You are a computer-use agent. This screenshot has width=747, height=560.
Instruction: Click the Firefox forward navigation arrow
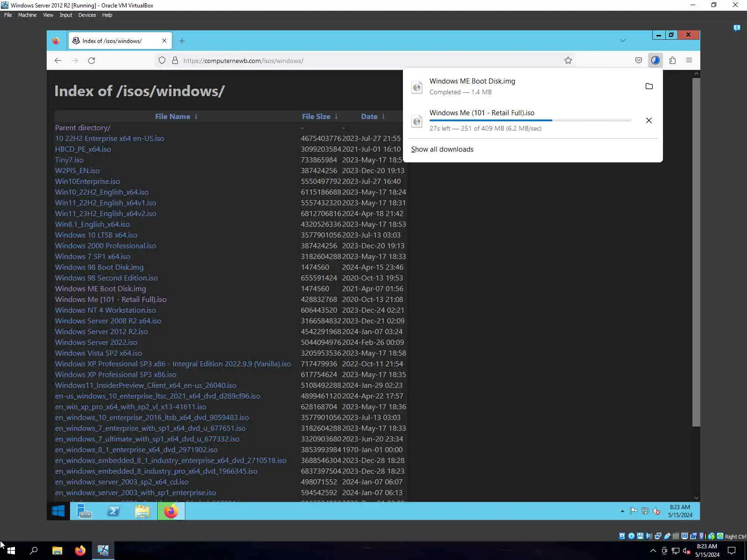[x=75, y=61]
